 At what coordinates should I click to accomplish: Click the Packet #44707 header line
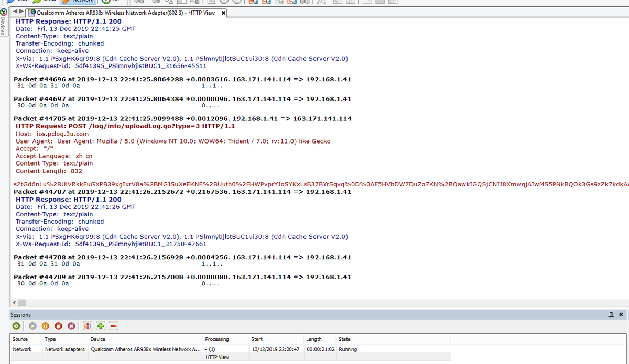[182, 192]
